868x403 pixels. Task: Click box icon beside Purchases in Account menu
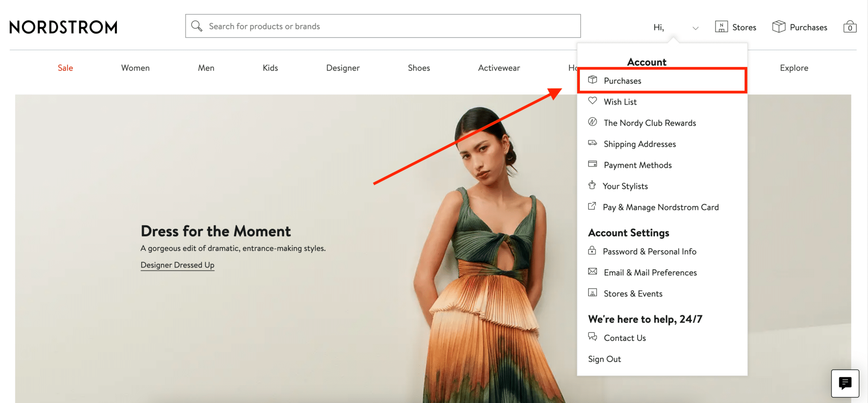[593, 80]
